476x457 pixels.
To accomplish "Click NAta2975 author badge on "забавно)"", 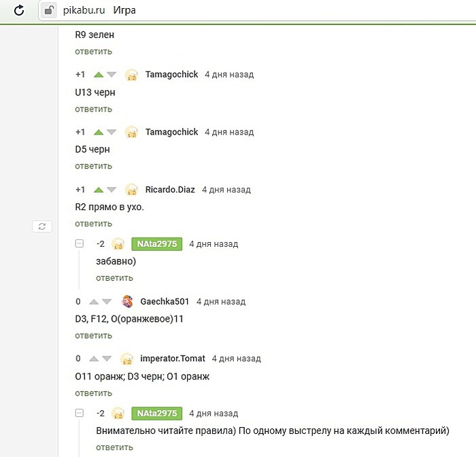I will [156, 243].
